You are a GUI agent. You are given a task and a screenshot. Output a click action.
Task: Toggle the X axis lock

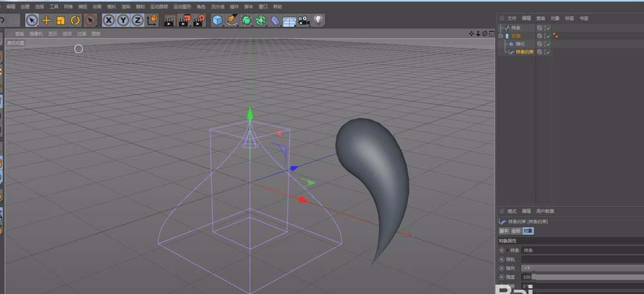[109, 21]
